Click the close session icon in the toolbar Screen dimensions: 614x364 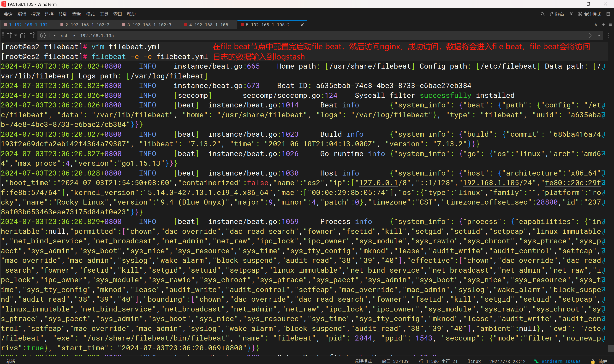click(x=23, y=35)
